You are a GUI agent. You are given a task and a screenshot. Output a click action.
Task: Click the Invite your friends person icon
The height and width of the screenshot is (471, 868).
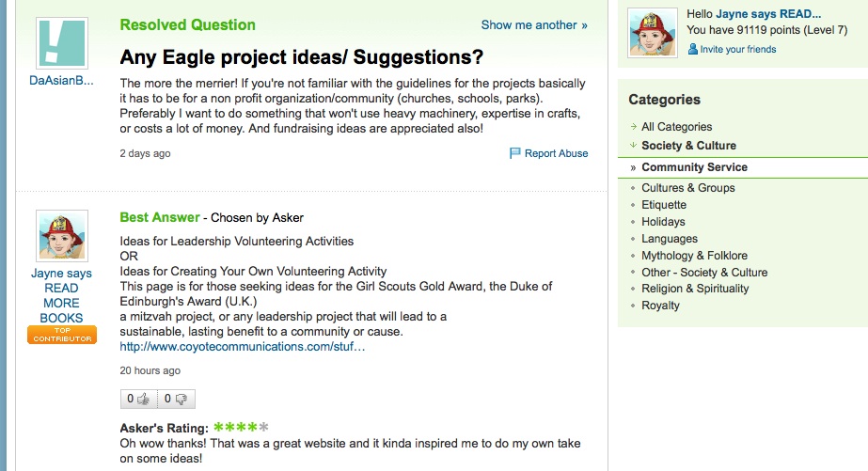(692, 49)
